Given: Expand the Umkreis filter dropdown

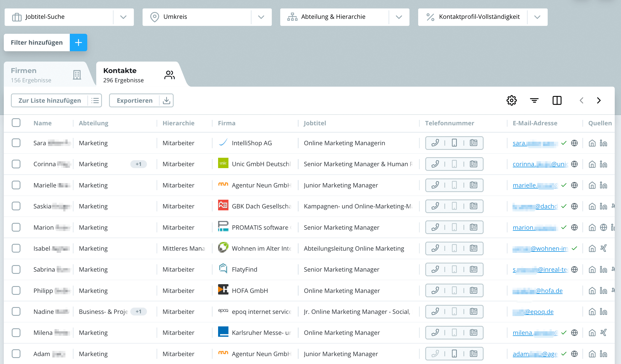Looking at the screenshot, I should (261, 17).
